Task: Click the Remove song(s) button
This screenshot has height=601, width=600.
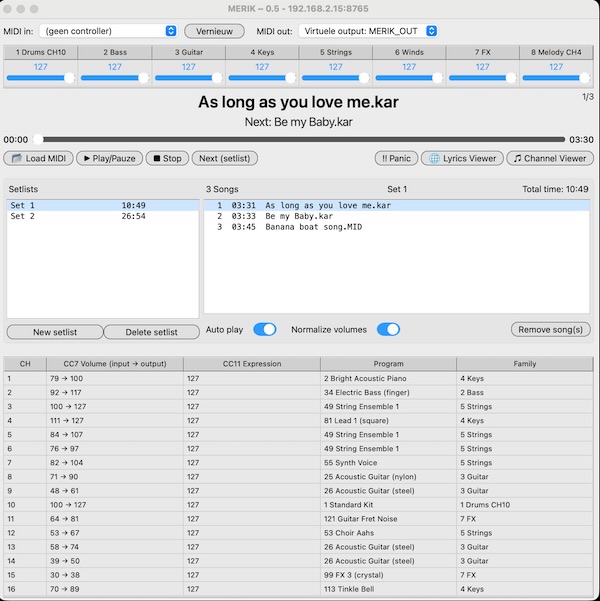Action: [x=551, y=329]
